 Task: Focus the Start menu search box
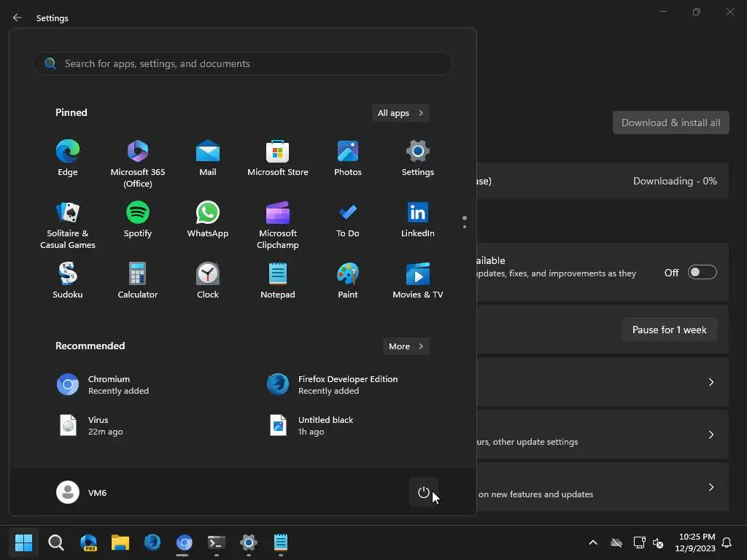[x=242, y=63]
